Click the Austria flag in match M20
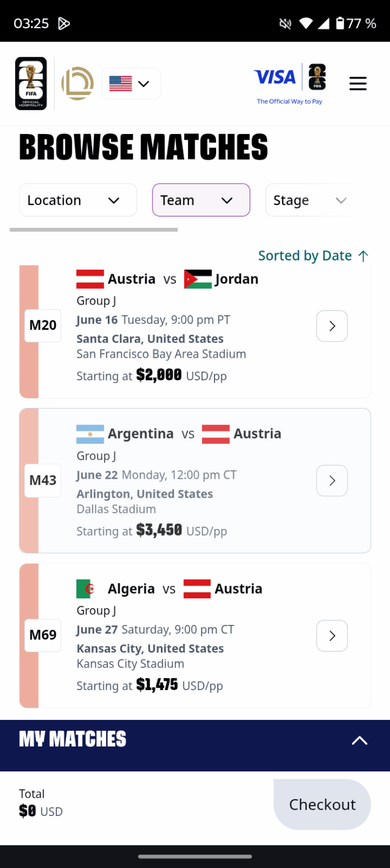The height and width of the screenshot is (868, 390). pyautogui.click(x=89, y=278)
